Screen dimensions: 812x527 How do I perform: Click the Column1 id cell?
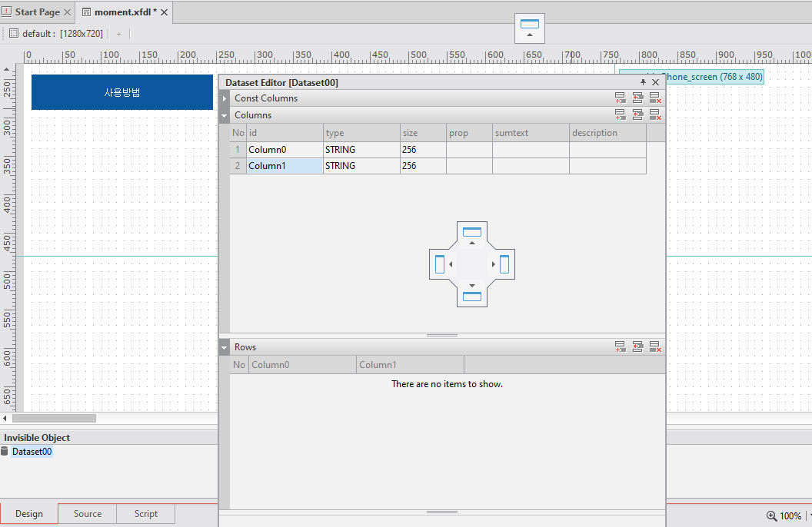point(284,166)
